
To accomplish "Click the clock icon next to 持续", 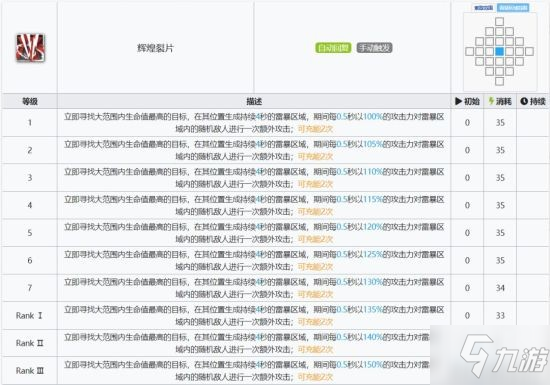I will tap(524, 101).
